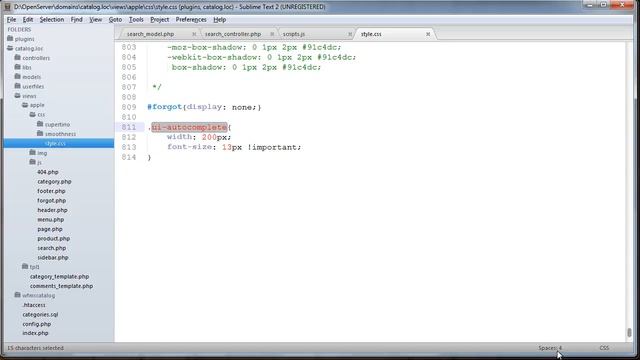This screenshot has width=640, height=360.
Task: Collapse the apple folder icon
Action: coord(25,105)
